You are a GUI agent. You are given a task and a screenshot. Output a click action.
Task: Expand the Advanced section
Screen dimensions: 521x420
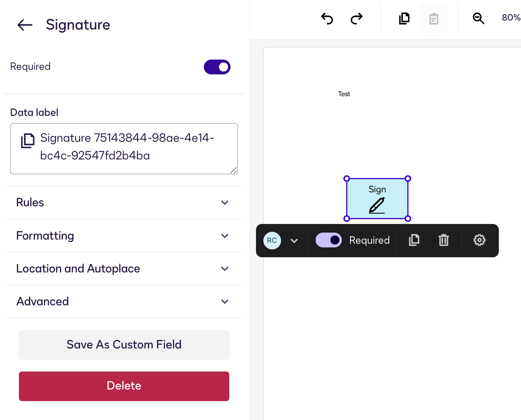124,302
